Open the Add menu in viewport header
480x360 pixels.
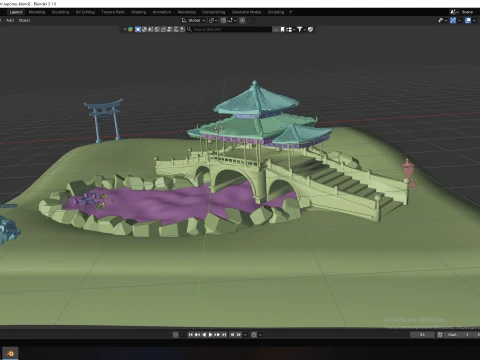tap(10, 20)
